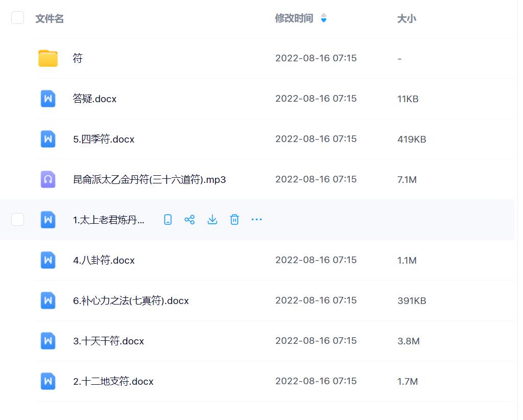Sort ascending using the up sort arrow
Image resolution: width=523 pixels, height=420 pixels.
324,14
